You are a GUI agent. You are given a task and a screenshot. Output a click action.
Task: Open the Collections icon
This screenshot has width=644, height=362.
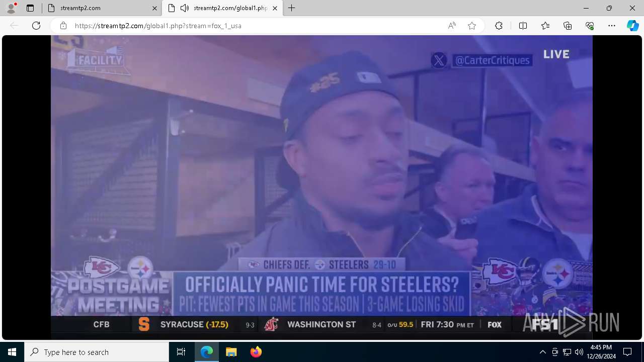(x=568, y=26)
